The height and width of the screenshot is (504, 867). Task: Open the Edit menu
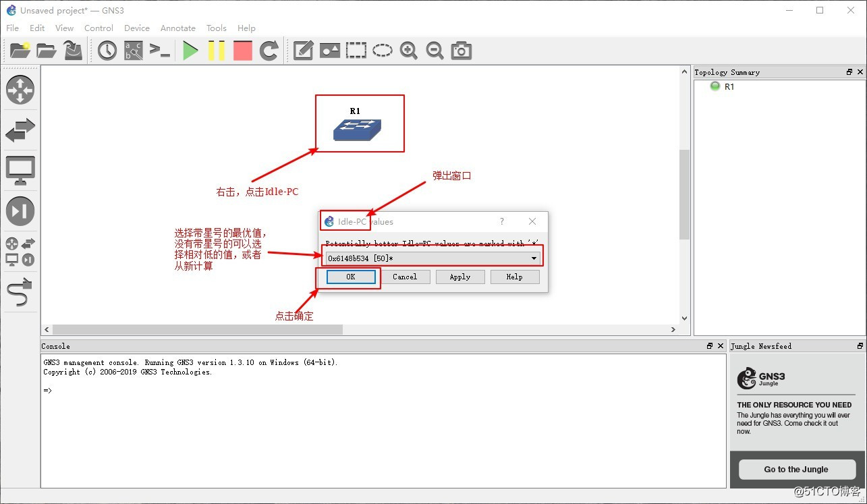pyautogui.click(x=37, y=28)
